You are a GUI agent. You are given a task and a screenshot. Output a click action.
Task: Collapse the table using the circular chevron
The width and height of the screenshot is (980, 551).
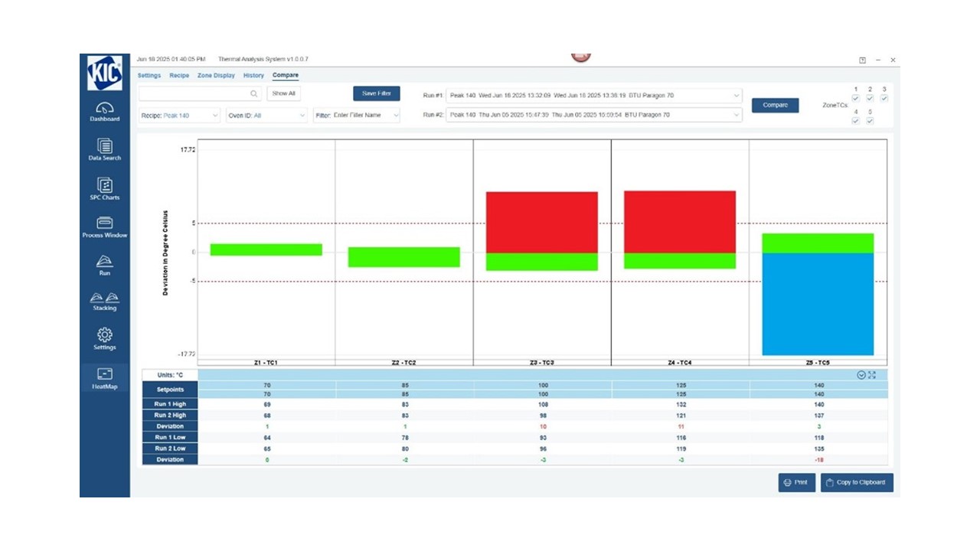861,375
